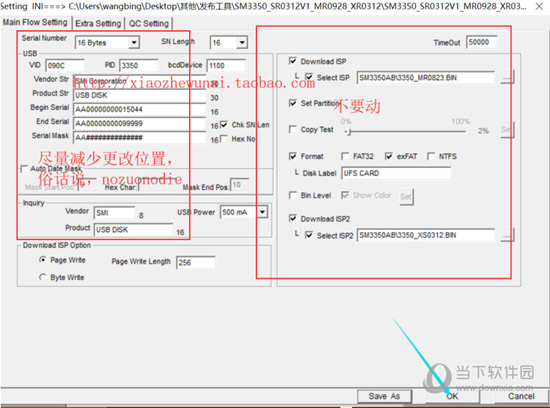Toggle the Download ISP checkbox
Screen dimensions: 550x408
[x=293, y=61]
